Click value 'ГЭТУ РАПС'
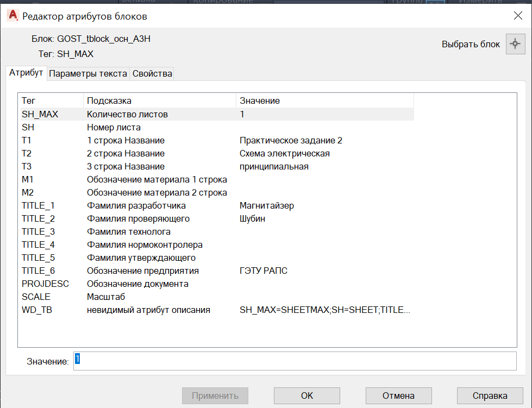Viewport: 532px width, 408px height. [x=264, y=271]
